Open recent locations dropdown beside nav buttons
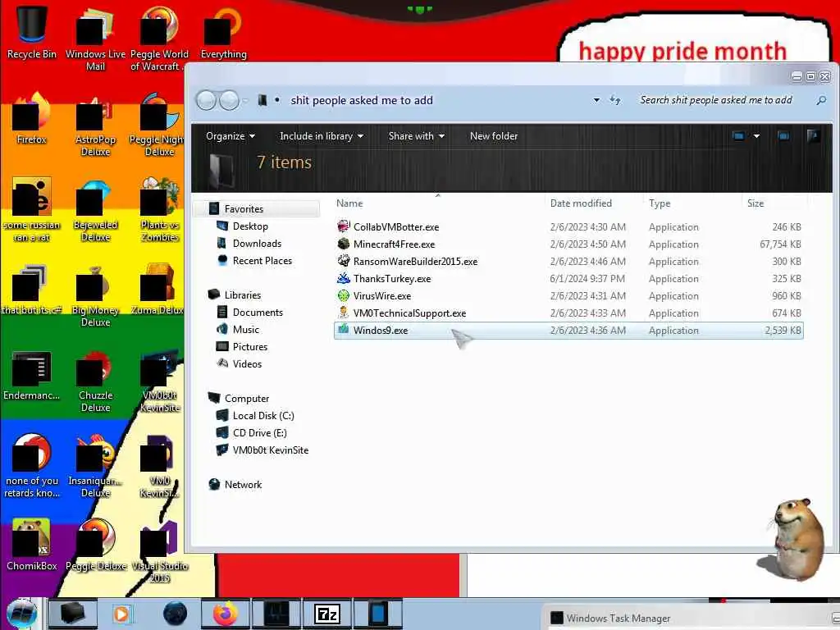 [245, 100]
